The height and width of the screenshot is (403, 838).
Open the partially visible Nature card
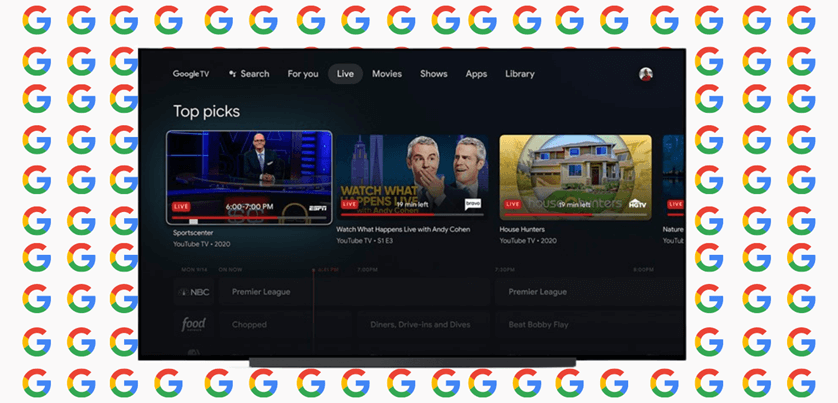pyautogui.click(x=673, y=177)
